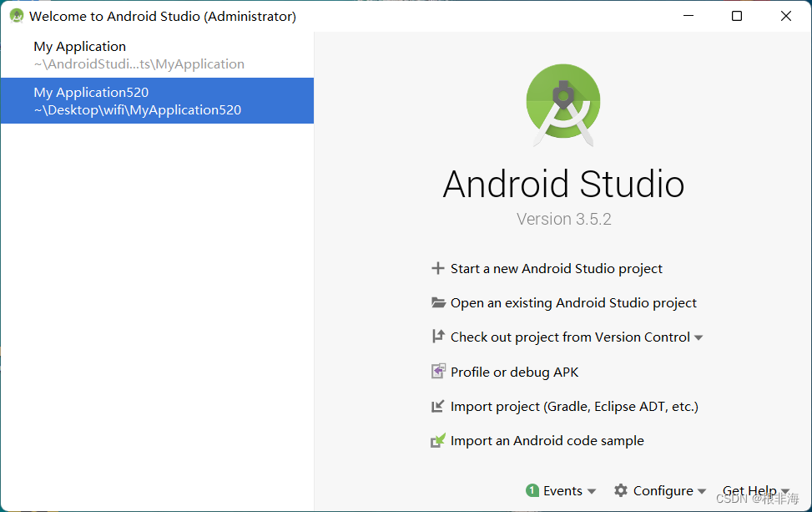Expand the Get Help dropdown arrow
Screen dimensions: 812x512
[x=785, y=491]
